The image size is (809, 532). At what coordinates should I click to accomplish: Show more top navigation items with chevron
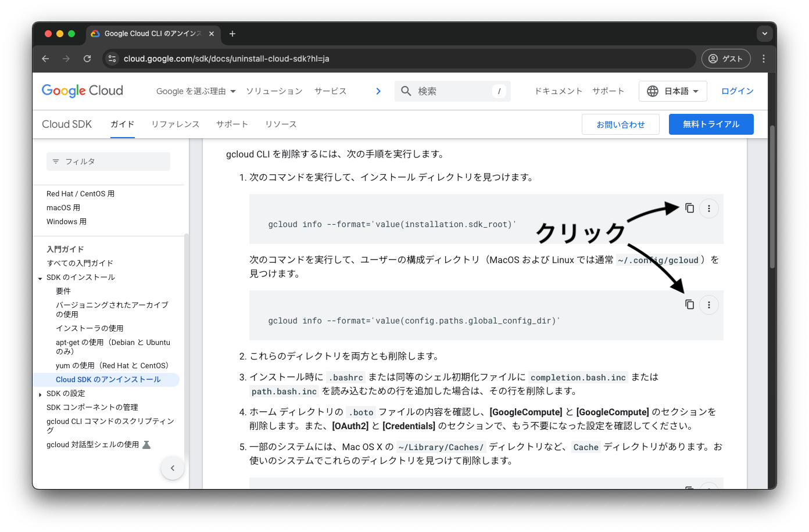pyautogui.click(x=378, y=91)
